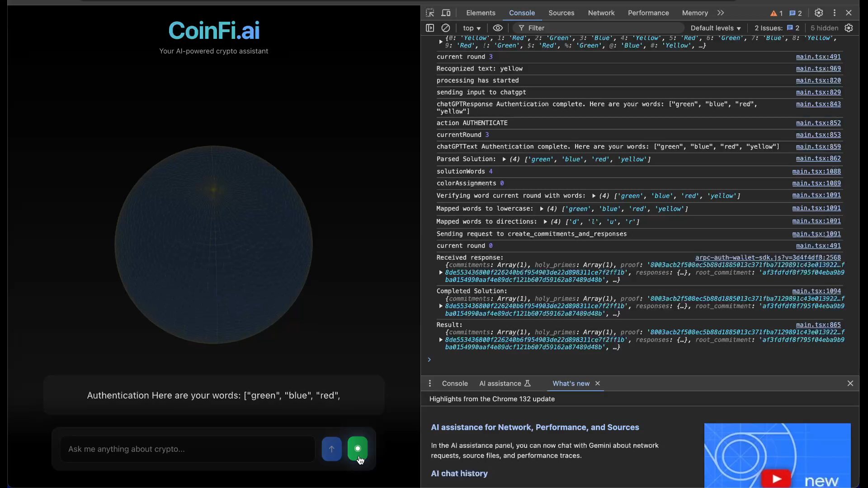The image size is (868, 488).
Task: Open source link main.tsx:820
Action: tap(818, 80)
